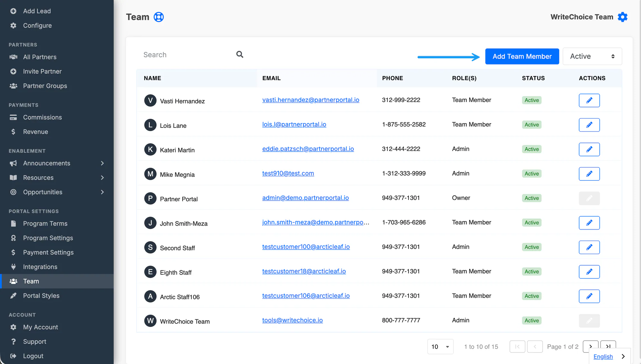Screen dimensions: 641x364
Task: Click the Logout exit icon
Action: point(13,356)
